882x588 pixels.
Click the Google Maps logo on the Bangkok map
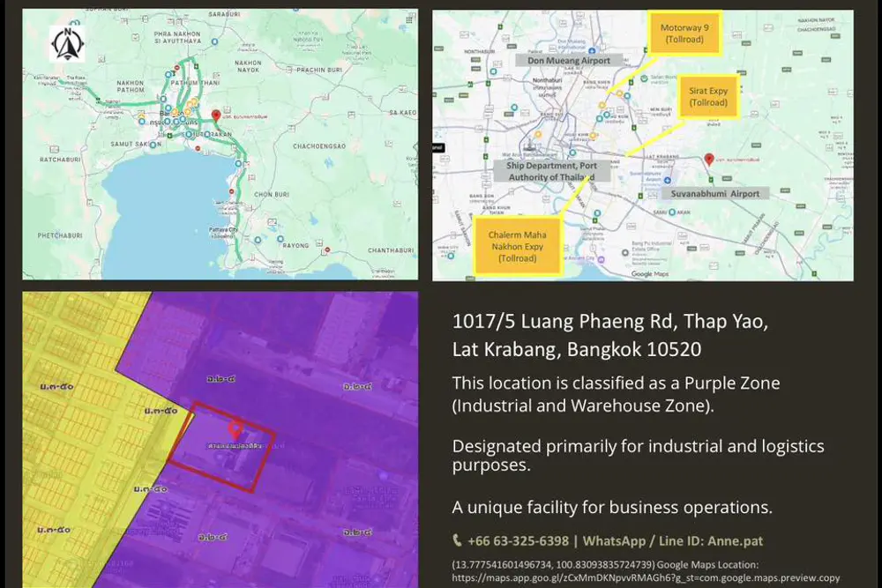point(650,274)
